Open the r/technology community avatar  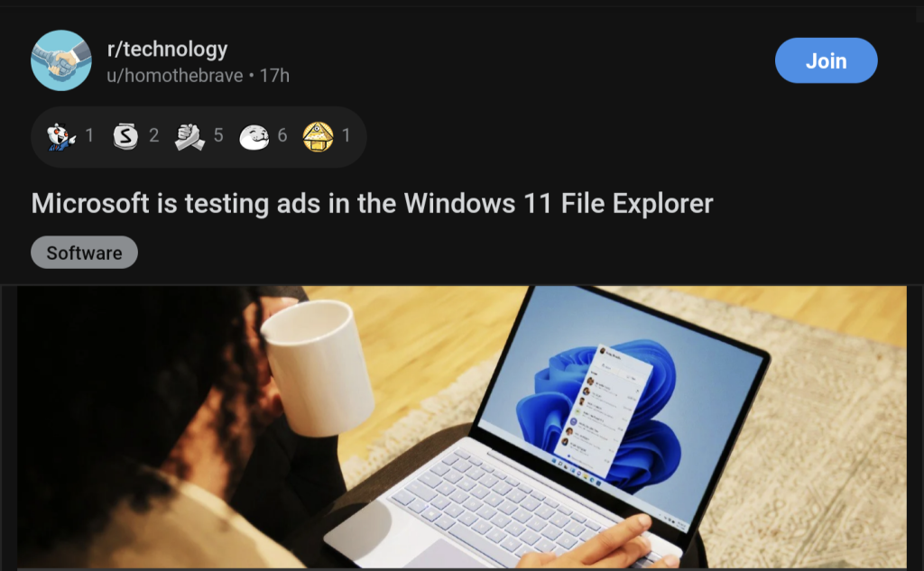(61, 60)
